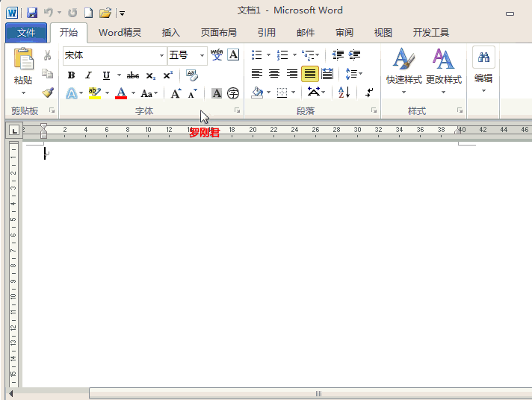Viewport: 532px width, 400px height.
Task: Open 快速样式 Quick Styles gallery
Action: click(404, 71)
